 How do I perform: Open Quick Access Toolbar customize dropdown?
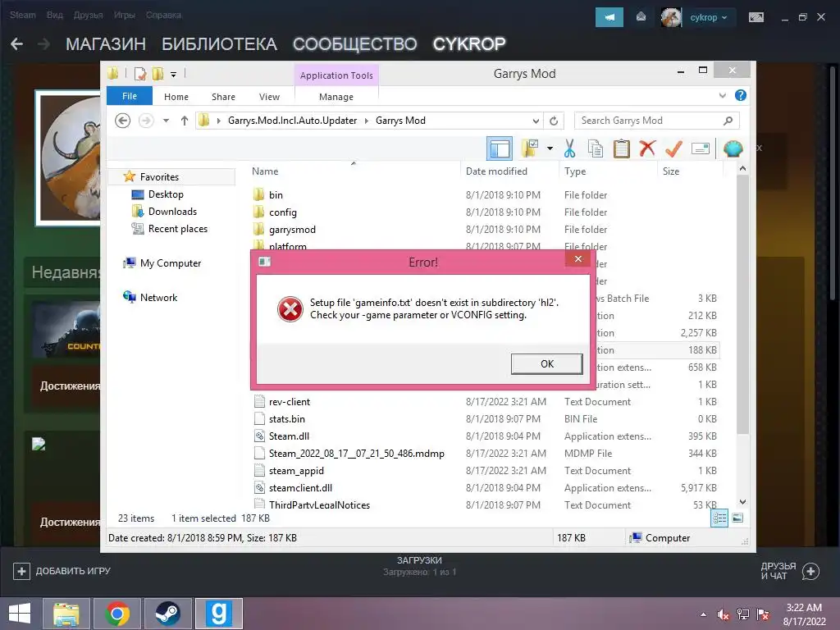[173, 75]
